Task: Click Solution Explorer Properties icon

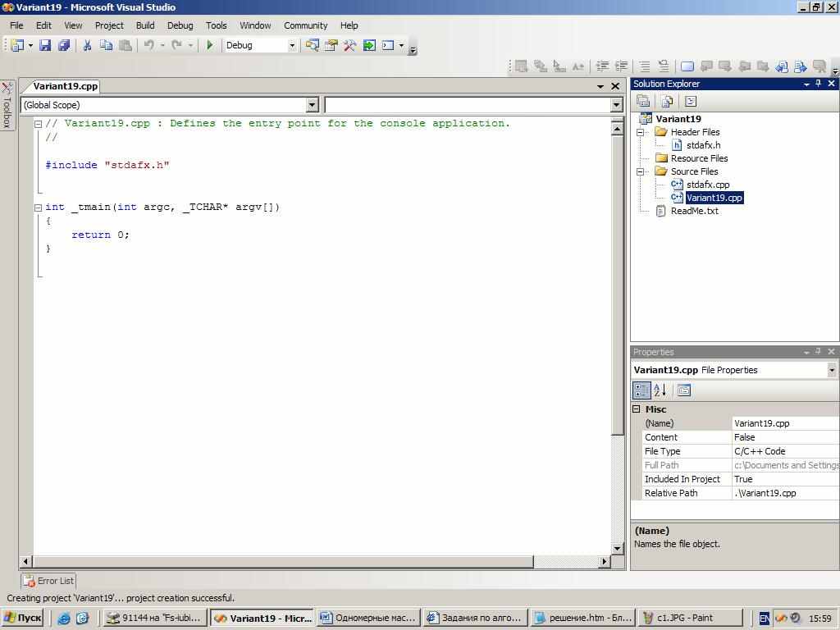Action: pos(643,101)
